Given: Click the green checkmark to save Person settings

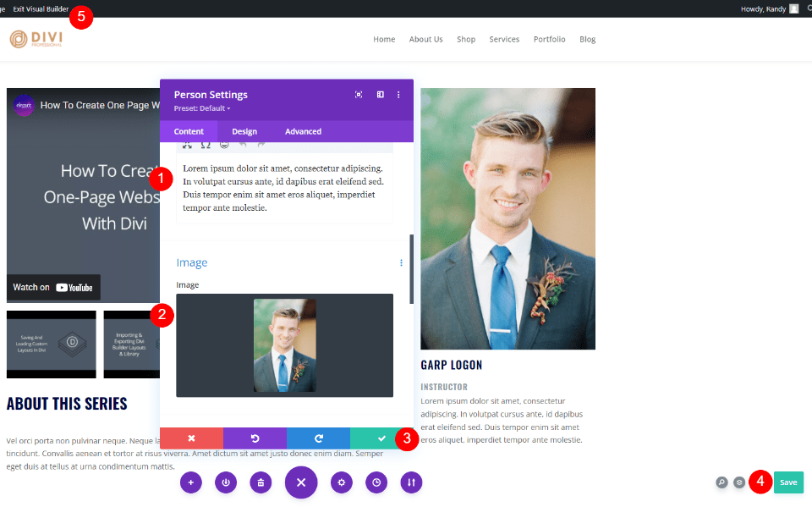Looking at the screenshot, I should (381, 438).
